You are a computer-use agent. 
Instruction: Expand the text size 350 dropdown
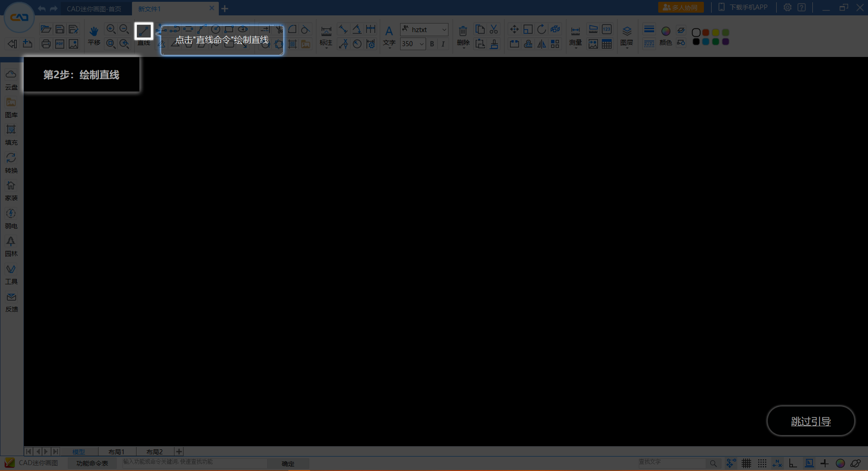point(421,44)
